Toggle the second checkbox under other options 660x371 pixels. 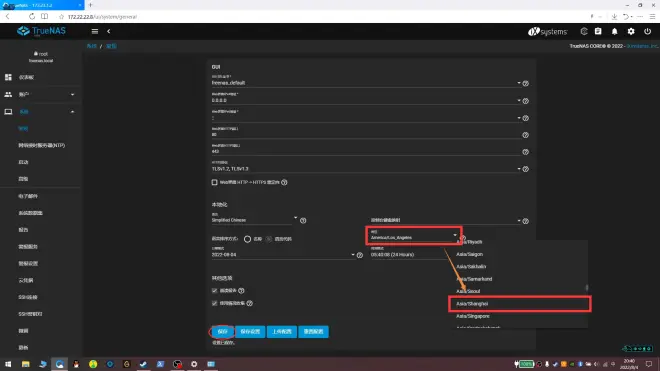215,303
